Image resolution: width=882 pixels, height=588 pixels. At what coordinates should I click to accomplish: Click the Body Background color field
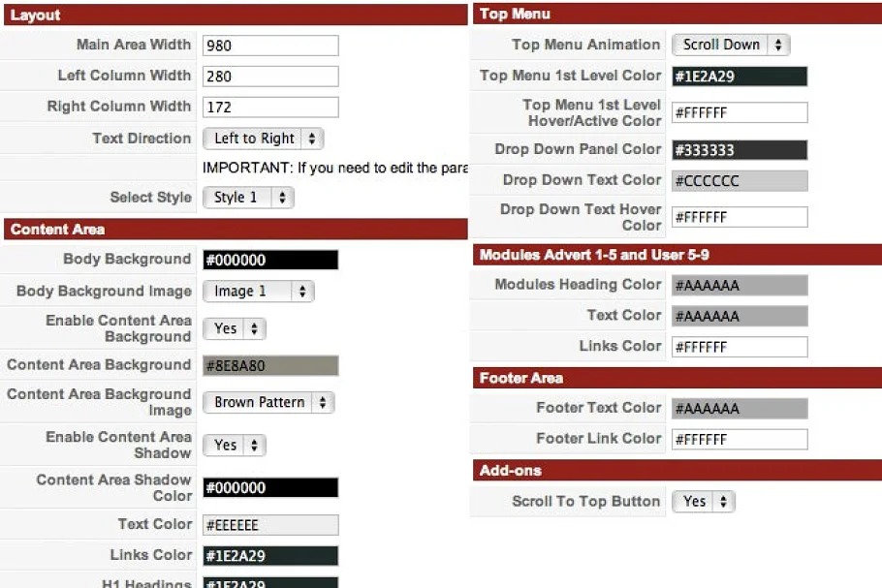tap(269, 260)
